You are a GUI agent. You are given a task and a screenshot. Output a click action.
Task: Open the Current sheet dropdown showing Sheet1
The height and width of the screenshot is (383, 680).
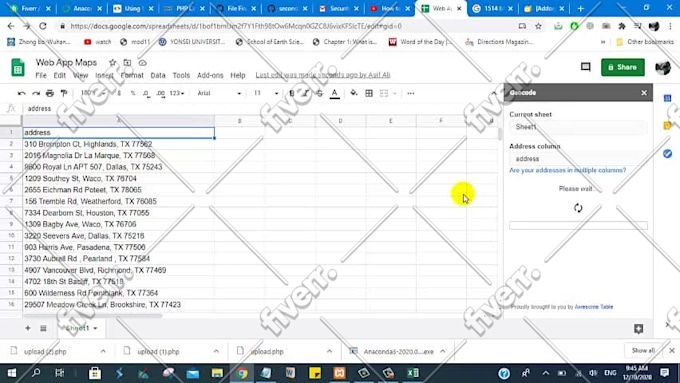578,127
